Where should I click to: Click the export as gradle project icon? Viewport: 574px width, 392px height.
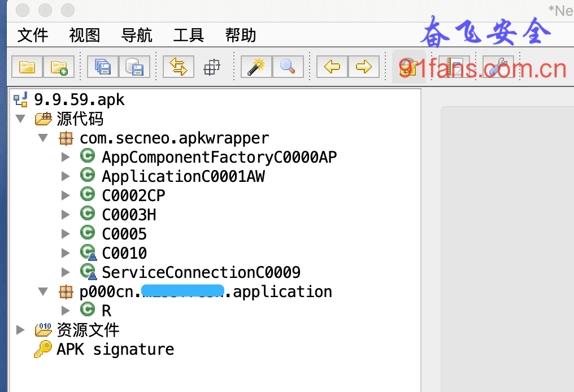click(134, 67)
